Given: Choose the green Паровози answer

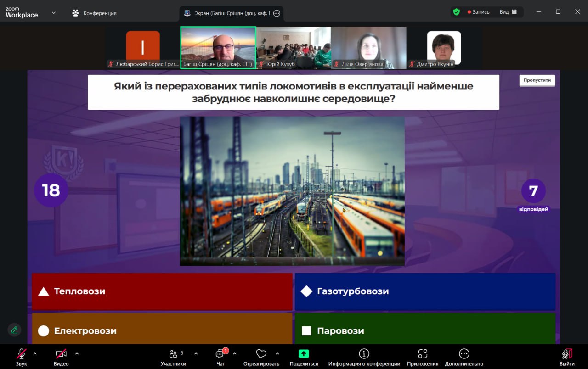Looking at the screenshot, I should click(425, 329).
